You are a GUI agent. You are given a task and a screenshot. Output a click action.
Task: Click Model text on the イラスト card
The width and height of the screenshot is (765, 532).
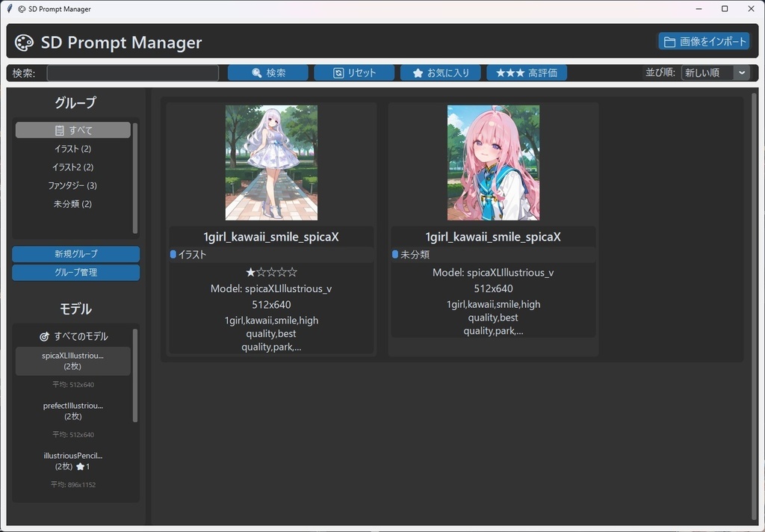pyautogui.click(x=271, y=288)
